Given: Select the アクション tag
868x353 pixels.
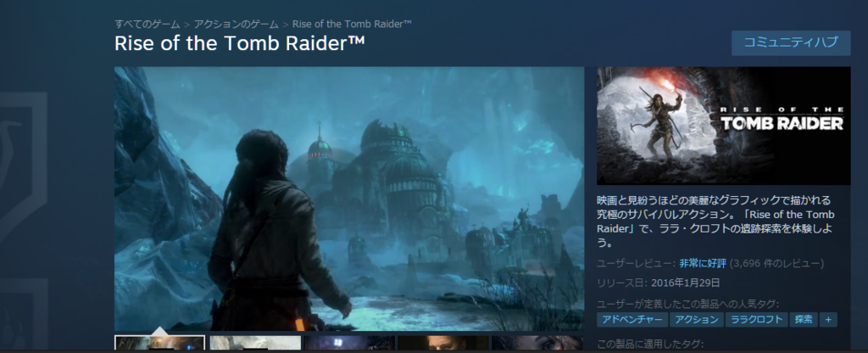Looking at the screenshot, I should (696, 320).
